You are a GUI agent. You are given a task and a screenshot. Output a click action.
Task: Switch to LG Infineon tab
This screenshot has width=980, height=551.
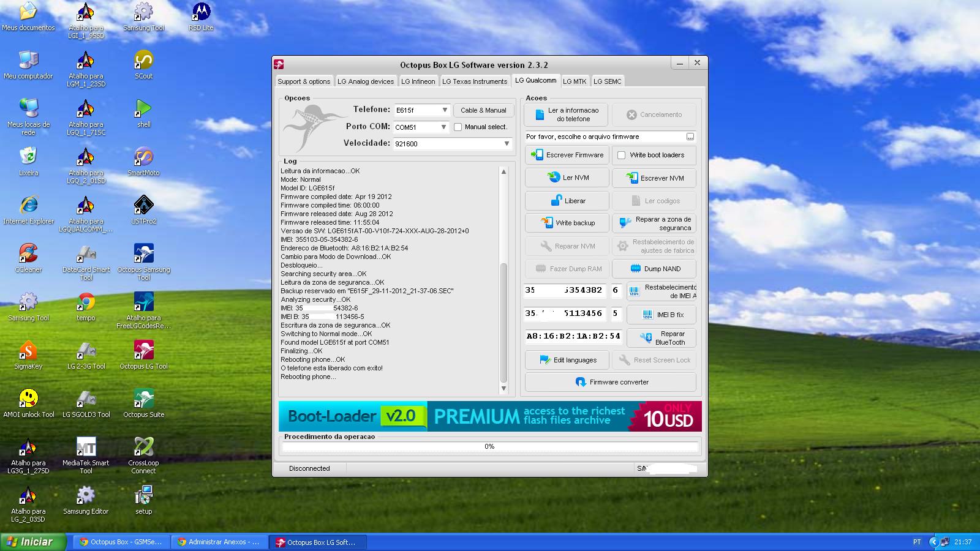[418, 81]
